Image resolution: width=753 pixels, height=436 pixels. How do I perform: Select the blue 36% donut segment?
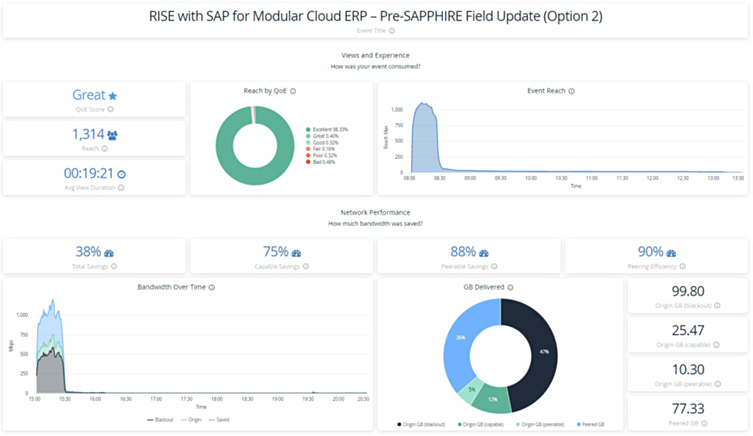point(460,338)
